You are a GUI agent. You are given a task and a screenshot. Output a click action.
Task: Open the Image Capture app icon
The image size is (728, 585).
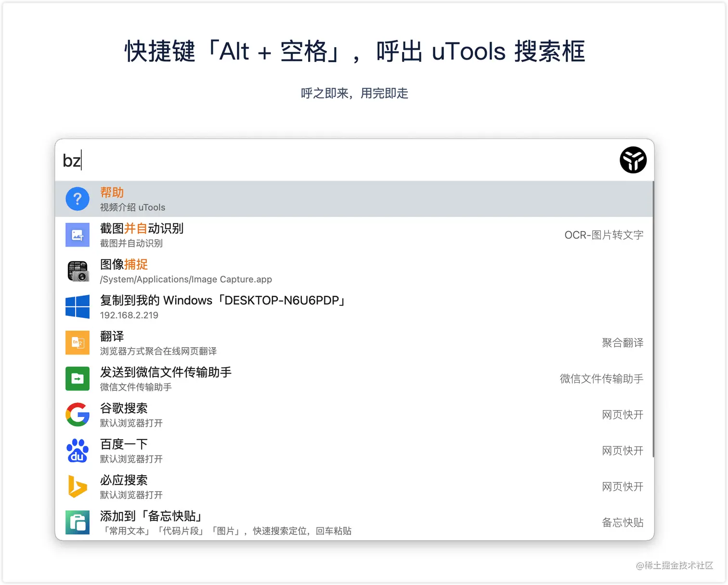[78, 271]
